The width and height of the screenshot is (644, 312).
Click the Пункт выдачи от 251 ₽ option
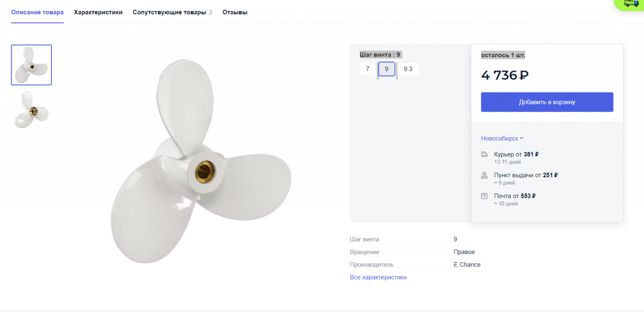point(526,175)
